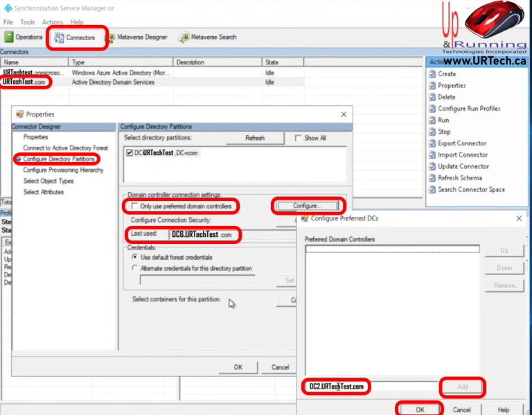Click OK in Configure Preferred DCs dialog
This screenshot has width=532, height=415.
[x=420, y=409]
